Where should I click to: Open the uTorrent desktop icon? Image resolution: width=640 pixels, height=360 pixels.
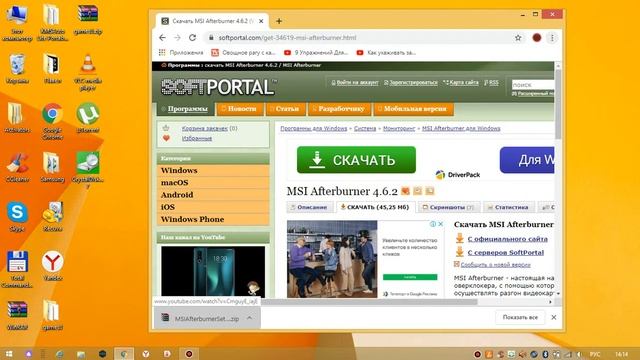click(87, 118)
